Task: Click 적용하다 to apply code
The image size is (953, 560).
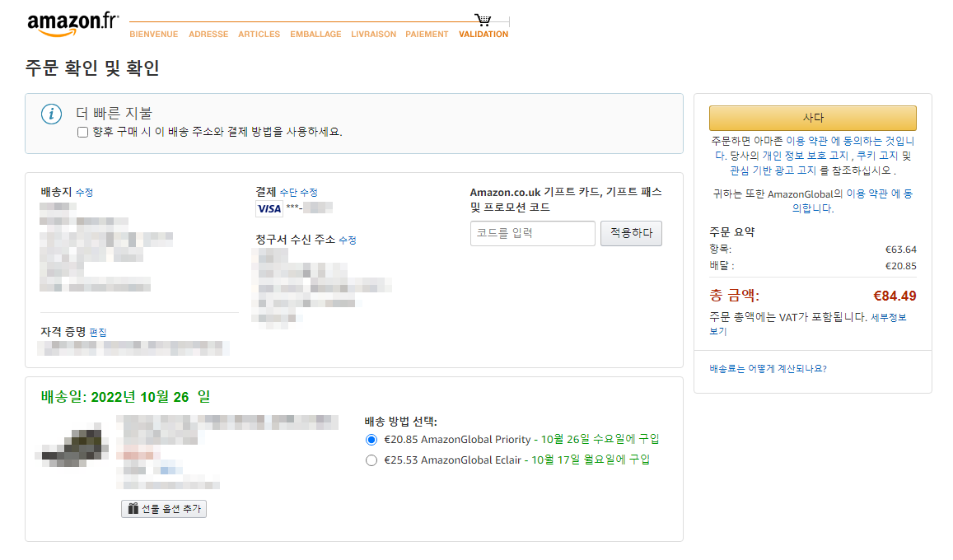Action: (631, 233)
